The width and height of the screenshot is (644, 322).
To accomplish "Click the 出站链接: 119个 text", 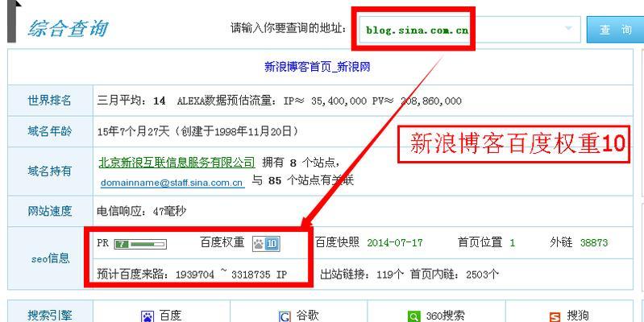I will coord(362,275).
